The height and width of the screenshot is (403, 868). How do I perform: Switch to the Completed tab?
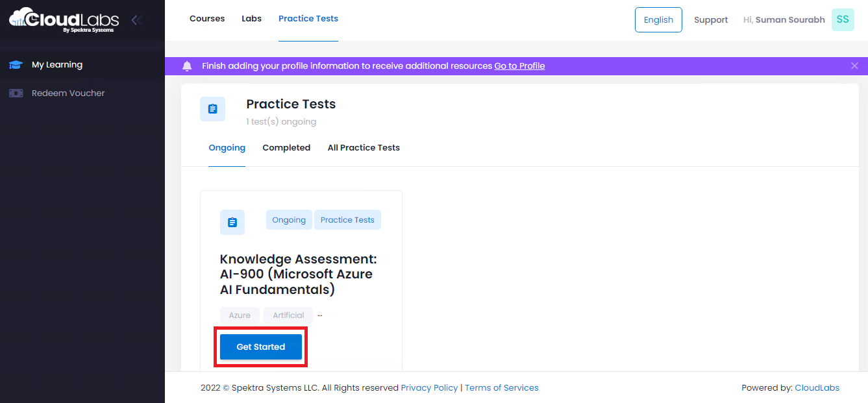286,148
